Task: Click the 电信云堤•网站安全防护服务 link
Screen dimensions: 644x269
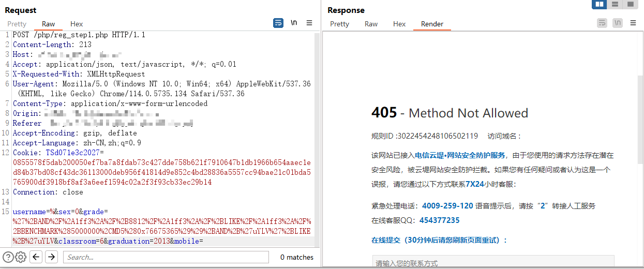Action: pyautogui.click(x=460, y=156)
